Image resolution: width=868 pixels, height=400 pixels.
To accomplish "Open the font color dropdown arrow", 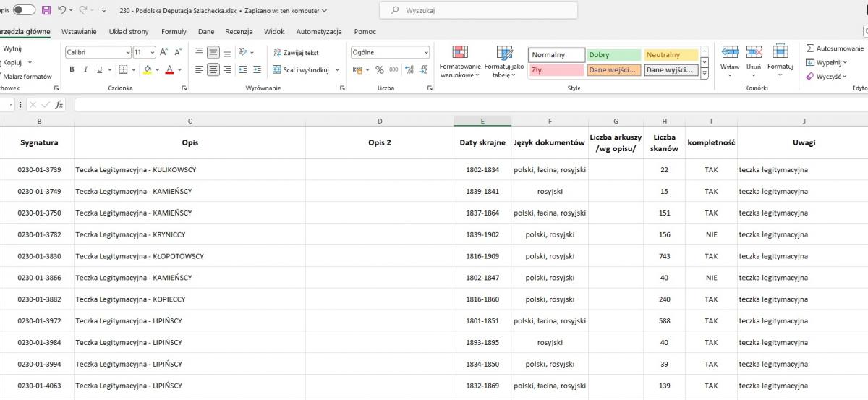I will point(179,70).
